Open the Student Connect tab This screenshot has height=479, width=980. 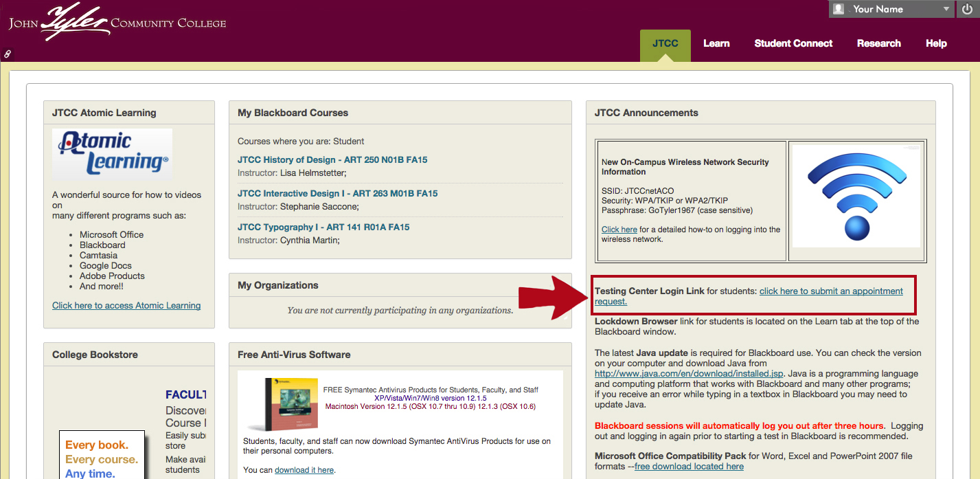click(793, 43)
